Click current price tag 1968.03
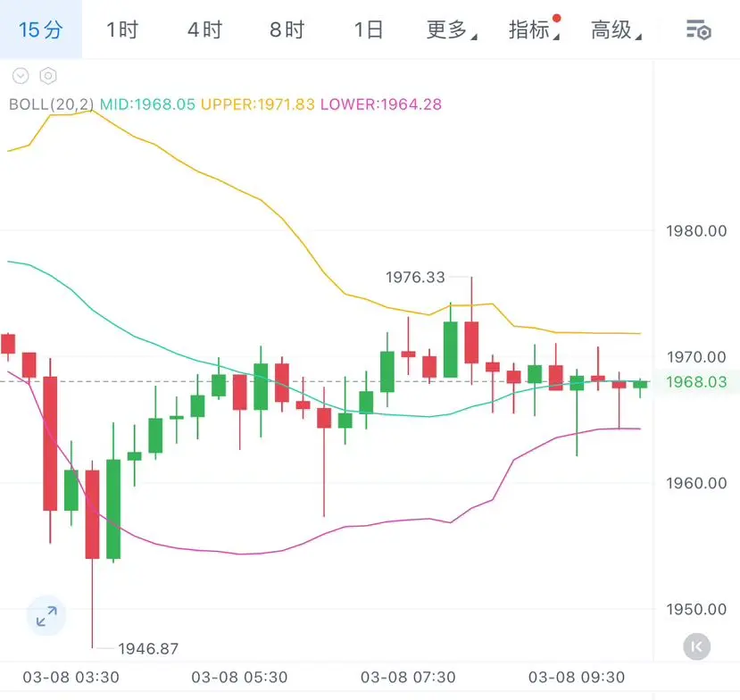This screenshot has width=740, height=700. point(696,382)
